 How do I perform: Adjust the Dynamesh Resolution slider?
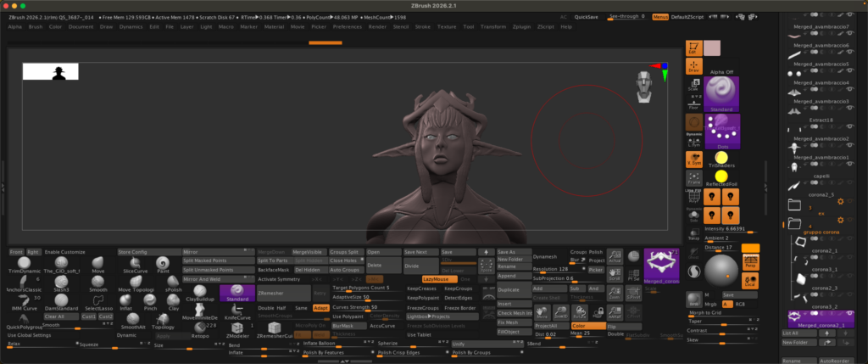(x=559, y=270)
